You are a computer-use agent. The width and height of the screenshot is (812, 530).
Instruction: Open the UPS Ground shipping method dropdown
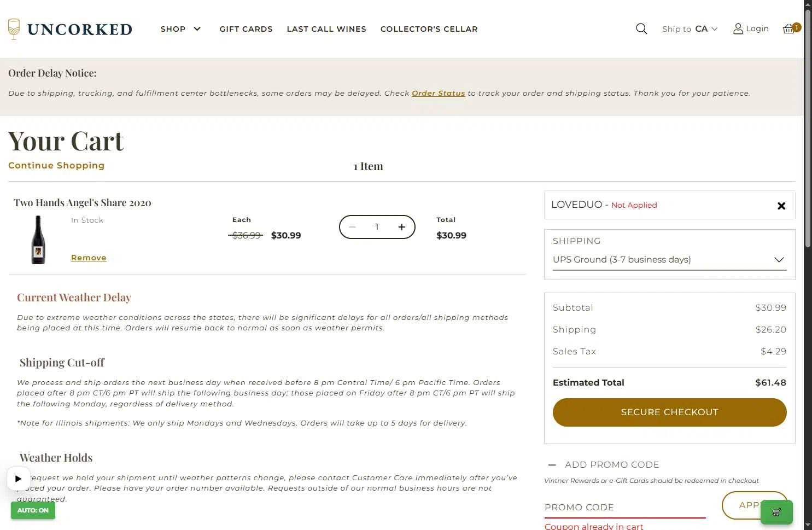(x=669, y=260)
